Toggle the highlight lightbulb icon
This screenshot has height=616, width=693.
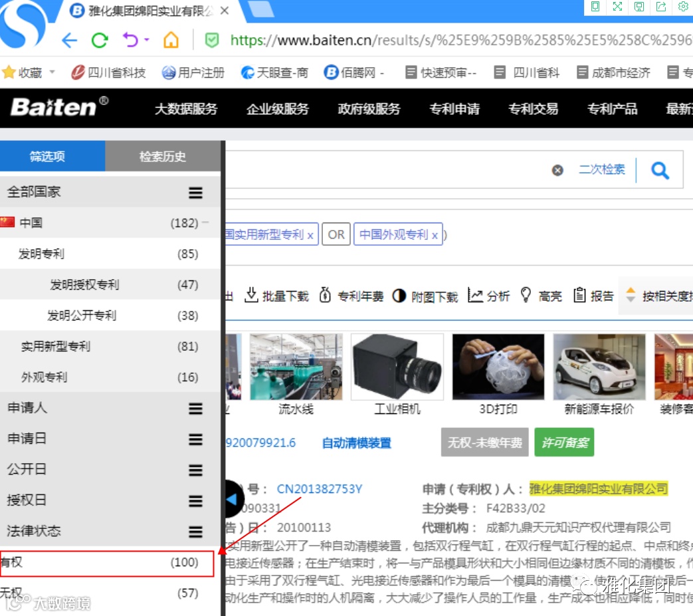click(x=526, y=295)
